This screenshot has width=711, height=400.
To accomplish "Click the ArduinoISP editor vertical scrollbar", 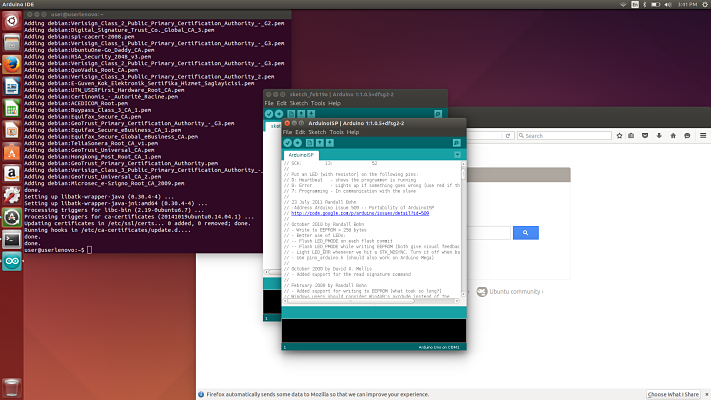I will click(x=463, y=229).
